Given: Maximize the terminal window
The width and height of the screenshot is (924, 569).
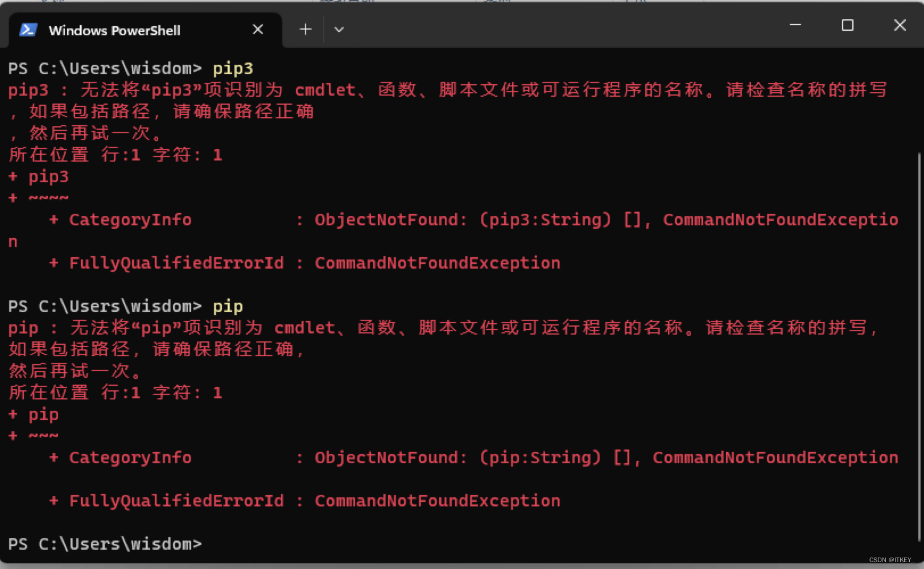Looking at the screenshot, I should click(x=847, y=25).
